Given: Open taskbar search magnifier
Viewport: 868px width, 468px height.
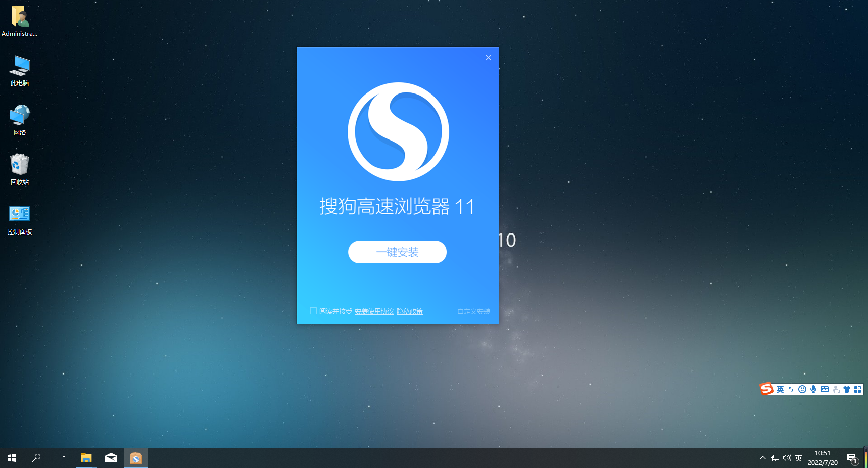Looking at the screenshot, I should click(x=36, y=458).
